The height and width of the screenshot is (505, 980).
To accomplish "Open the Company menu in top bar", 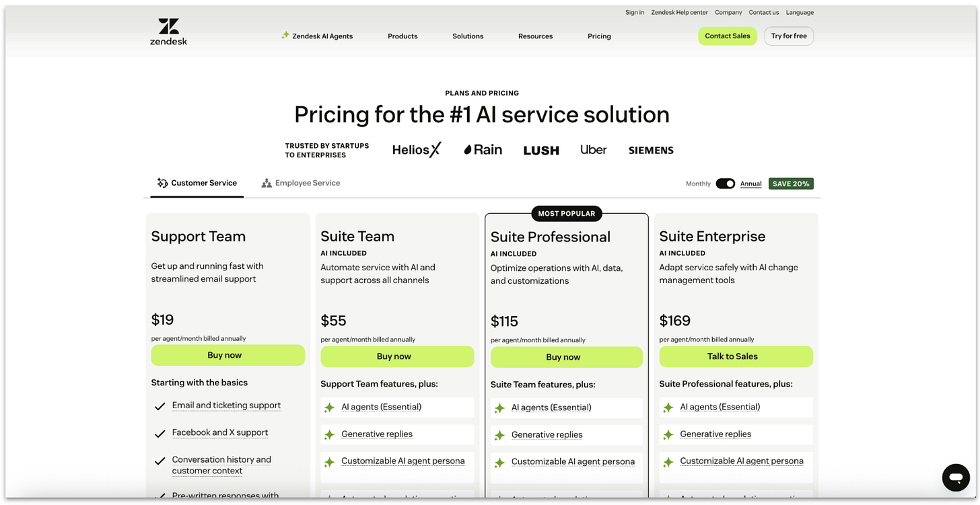I will (x=728, y=12).
